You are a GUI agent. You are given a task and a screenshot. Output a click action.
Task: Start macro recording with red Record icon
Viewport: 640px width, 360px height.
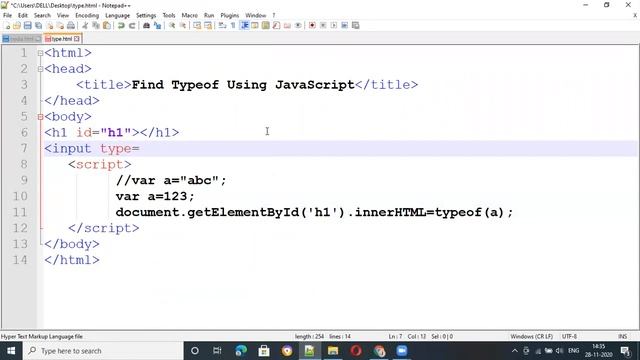click(x=312, y=26)
